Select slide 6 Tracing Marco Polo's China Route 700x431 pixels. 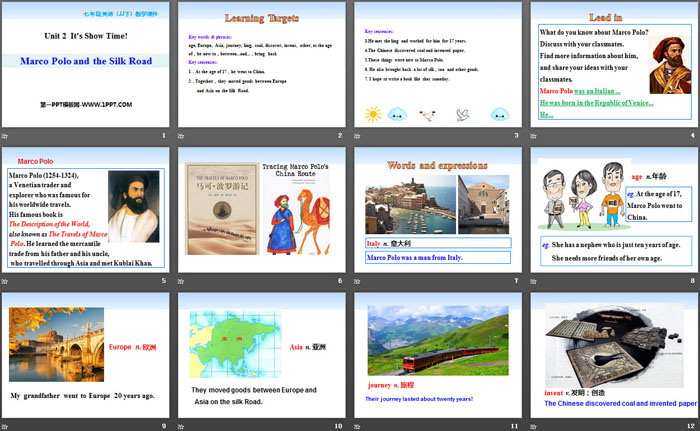tap(262, 210)
